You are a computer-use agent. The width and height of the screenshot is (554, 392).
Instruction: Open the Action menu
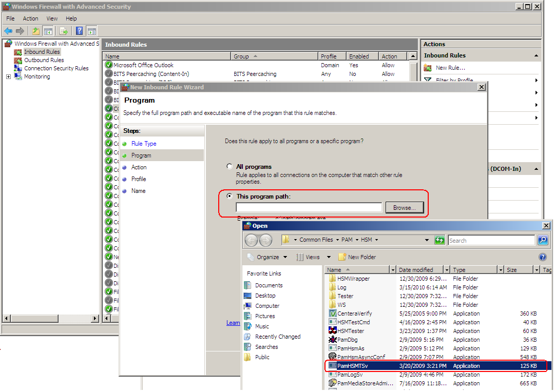coord(30,18)
